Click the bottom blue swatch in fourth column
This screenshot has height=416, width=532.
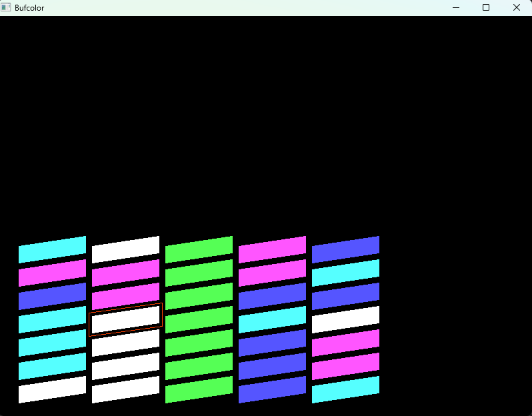click(272, 389)
